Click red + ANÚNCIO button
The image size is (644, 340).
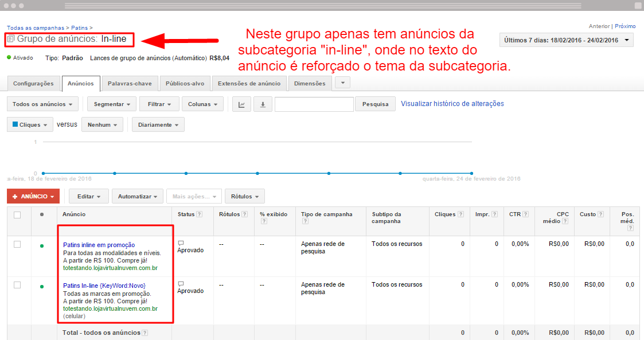[33, 196]
